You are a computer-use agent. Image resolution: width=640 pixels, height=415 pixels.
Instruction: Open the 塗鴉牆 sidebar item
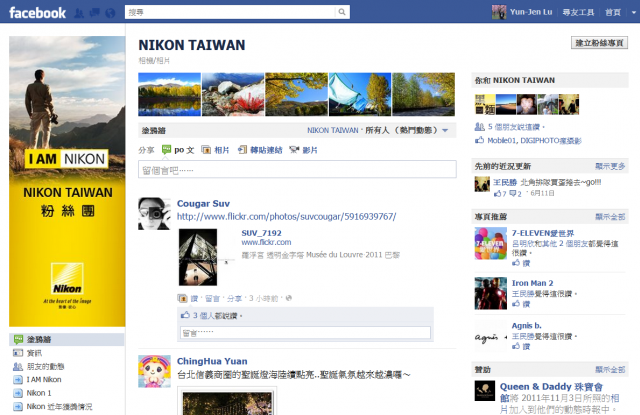pyautogui.click(x=67, y=340)
